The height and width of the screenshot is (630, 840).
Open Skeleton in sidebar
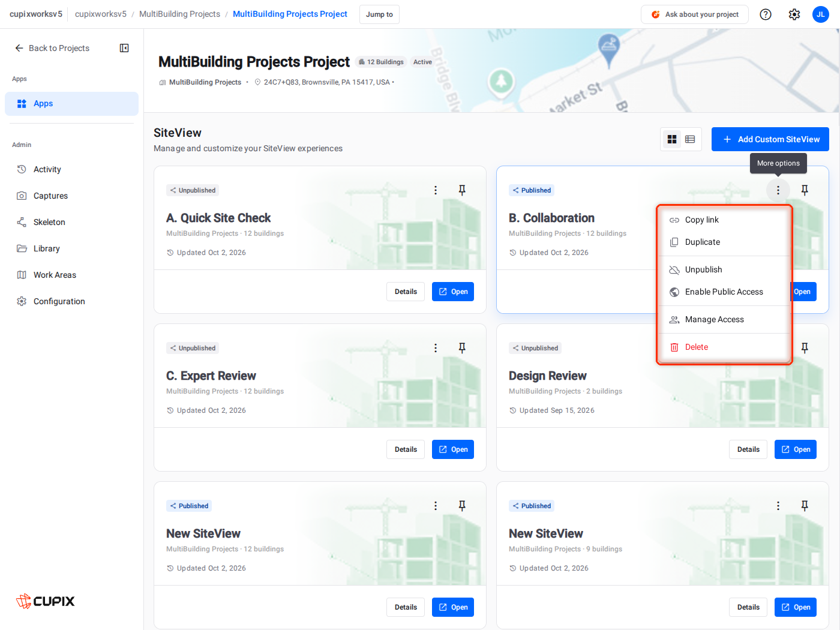(x=71, y=222)
